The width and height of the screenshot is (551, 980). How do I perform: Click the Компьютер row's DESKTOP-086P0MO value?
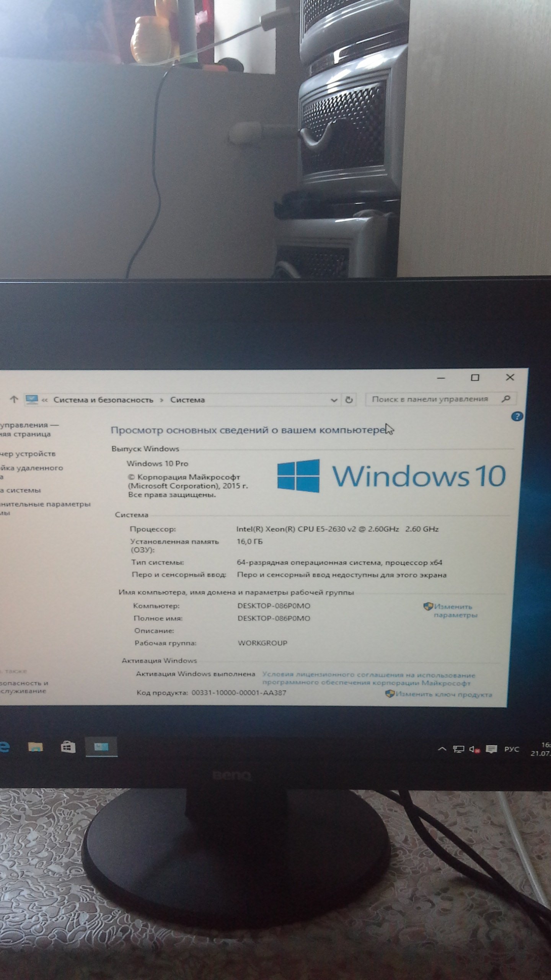click(274, 606)
